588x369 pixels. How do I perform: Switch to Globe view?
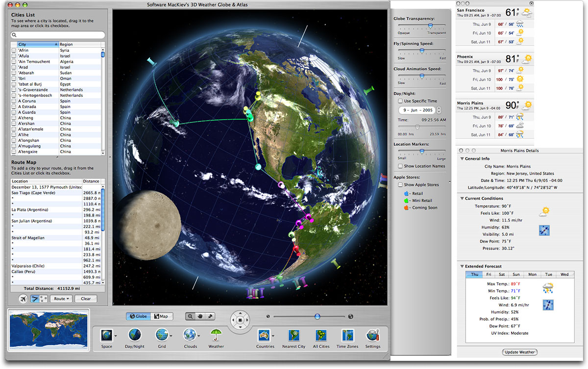[138, 316]
